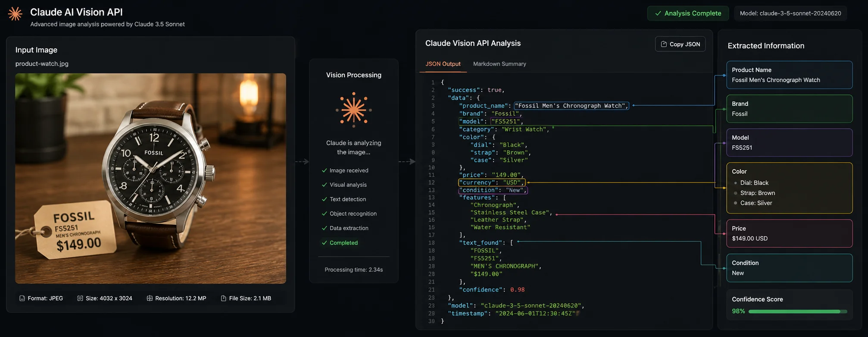Click the watch product image
This screenshot has height=337, width=868.
150,178
